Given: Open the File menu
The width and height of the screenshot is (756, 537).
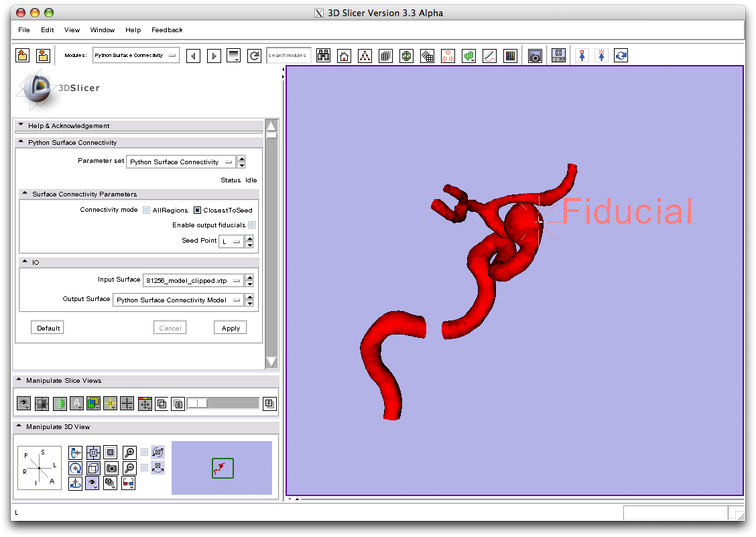Looking at the screenshot, I should [x=24, y=30].
